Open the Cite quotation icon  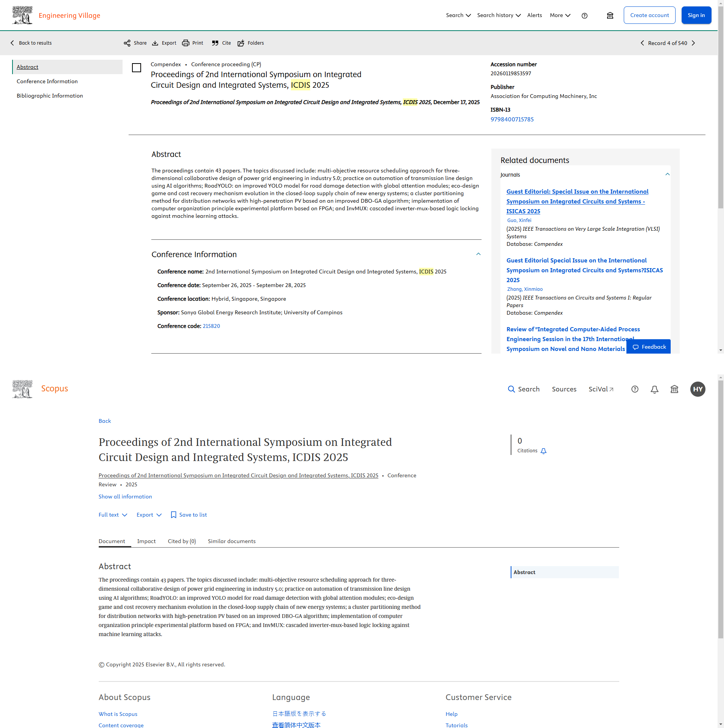pyautogui.click(x=215, y=43)
